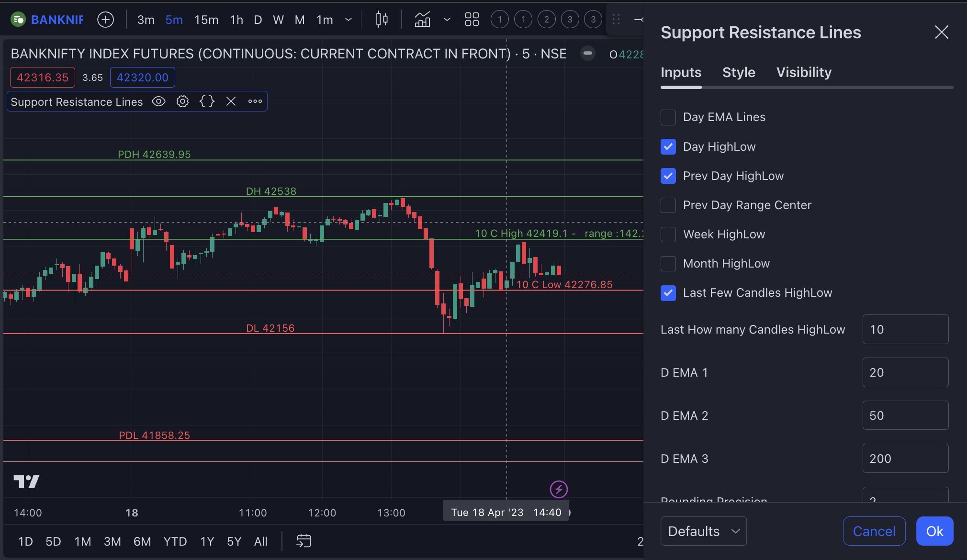Select the 3M date range
Screen dimensions: 967x560
[112, 541]
